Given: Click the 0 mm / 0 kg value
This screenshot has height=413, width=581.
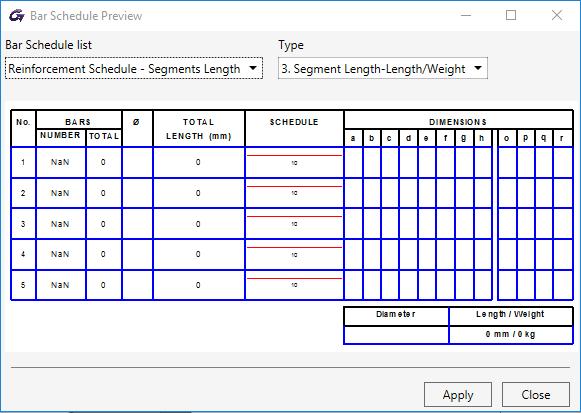Looking at the screenshot, I should [510, 334].
